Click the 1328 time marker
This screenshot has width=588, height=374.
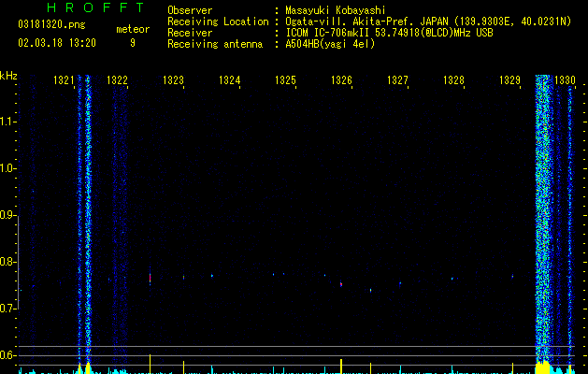[x=453, y=80]
